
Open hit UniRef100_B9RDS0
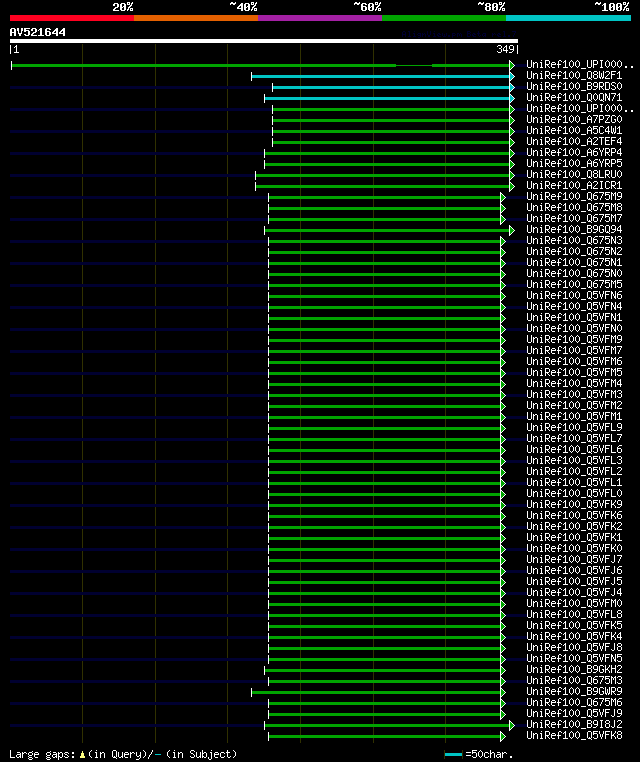[x=574, y=86]
